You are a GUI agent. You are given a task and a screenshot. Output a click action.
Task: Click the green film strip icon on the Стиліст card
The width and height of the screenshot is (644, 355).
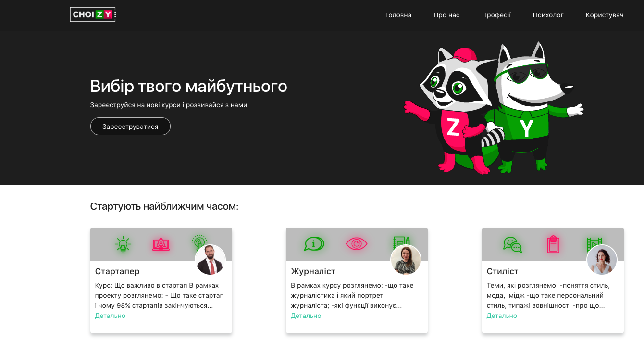pos(594,244)
